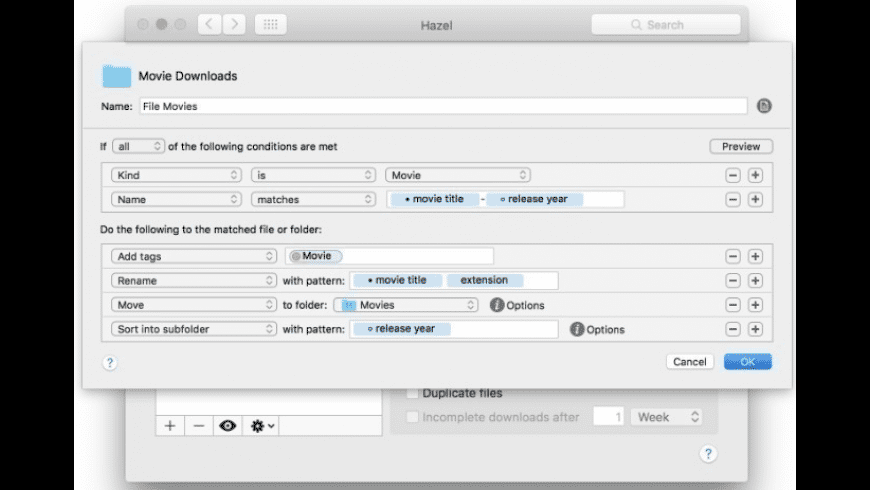Remove the Name condition with minus button
Screen dimensions: 870x490
[733, 199]
